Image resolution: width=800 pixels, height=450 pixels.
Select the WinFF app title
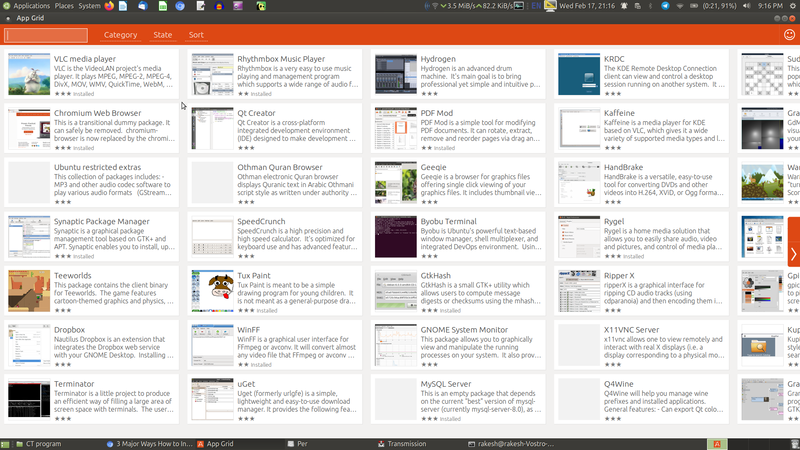(248, 330)
